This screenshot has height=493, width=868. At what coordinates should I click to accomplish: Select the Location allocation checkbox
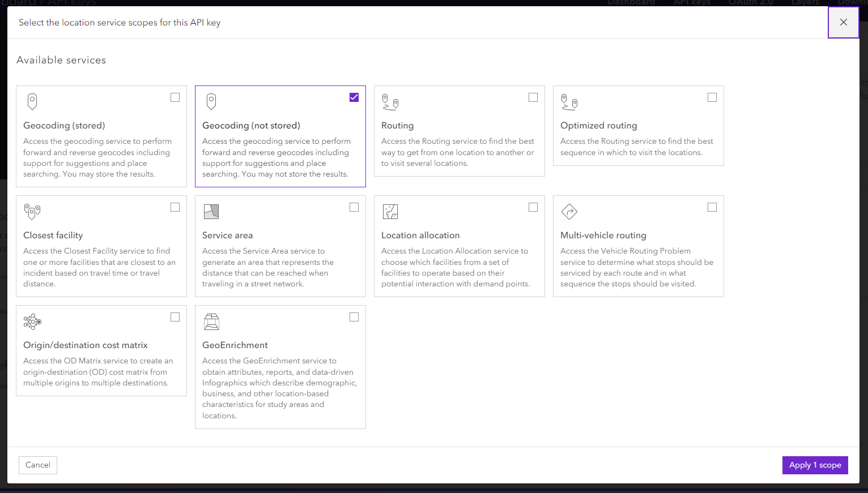tap(533, 207)
